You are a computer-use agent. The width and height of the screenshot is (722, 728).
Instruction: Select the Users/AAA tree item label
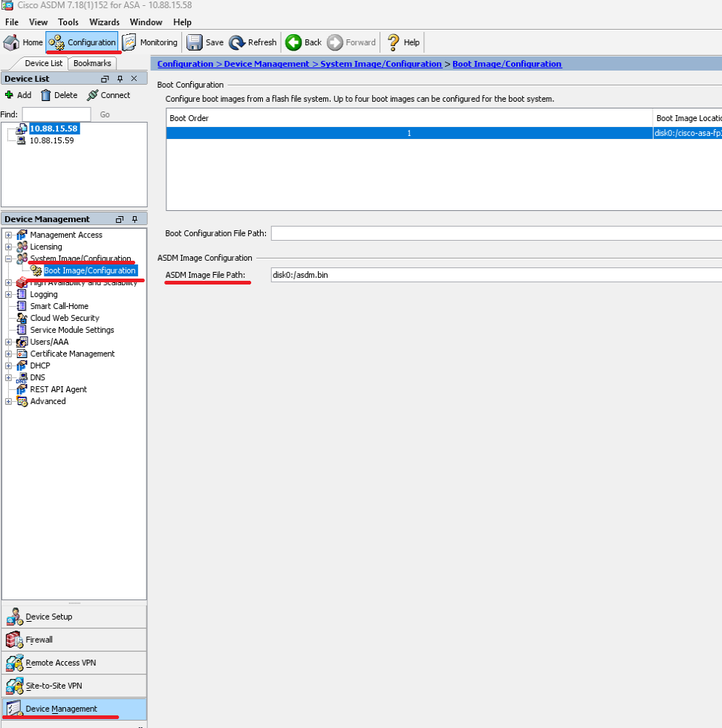point(49,342)
